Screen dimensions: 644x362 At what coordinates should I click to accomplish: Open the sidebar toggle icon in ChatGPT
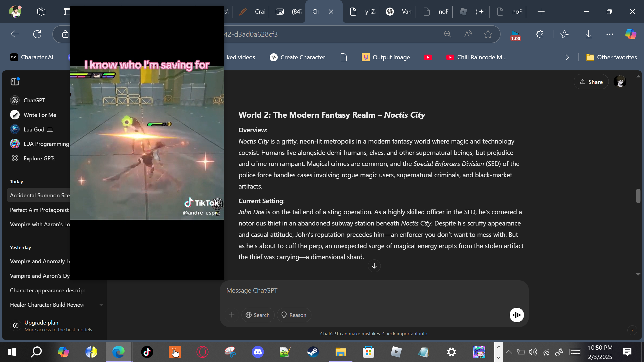[x=15, y=82]
